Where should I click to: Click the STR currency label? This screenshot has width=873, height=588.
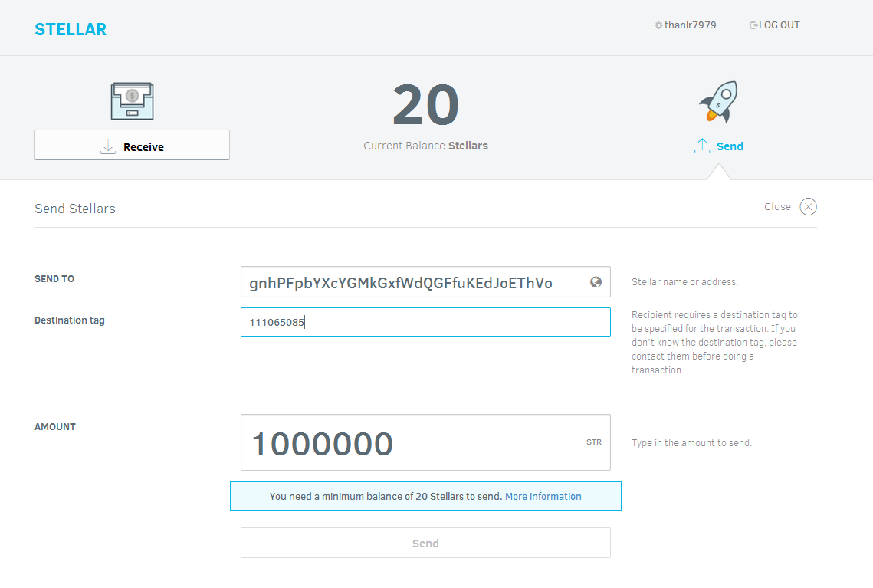point(593,442)
